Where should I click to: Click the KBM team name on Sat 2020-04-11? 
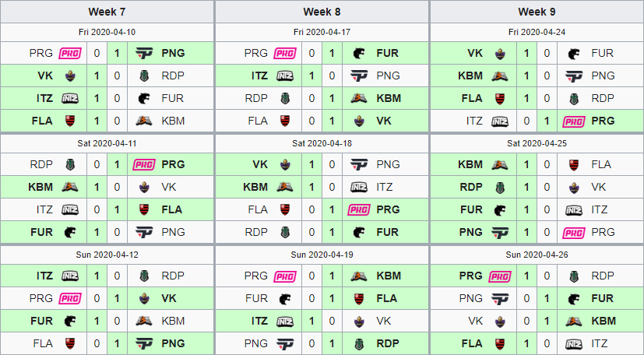click(40, 187)
